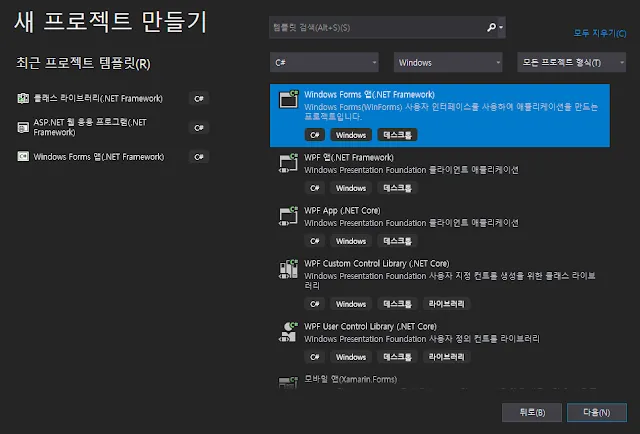The height and width of the screenshot is (434, 640).
Task: Click 데스크톱 tag under WPF 앱(.NET Framework)
Action: click(398, 188)
